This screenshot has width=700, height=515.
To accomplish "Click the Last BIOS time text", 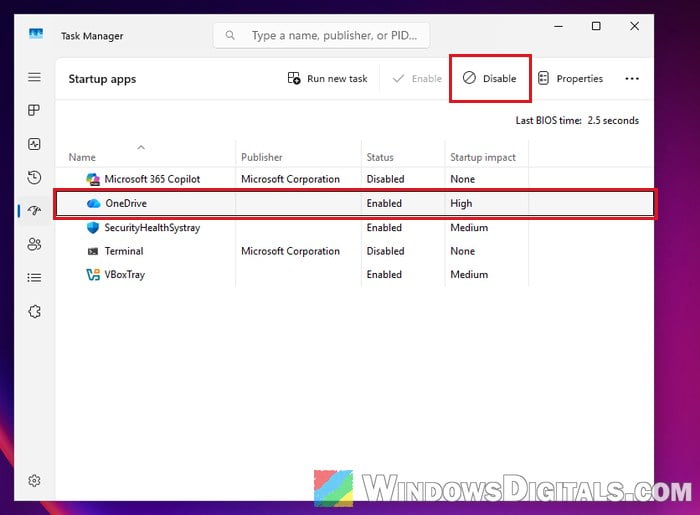I will click(x=577, y=120).
